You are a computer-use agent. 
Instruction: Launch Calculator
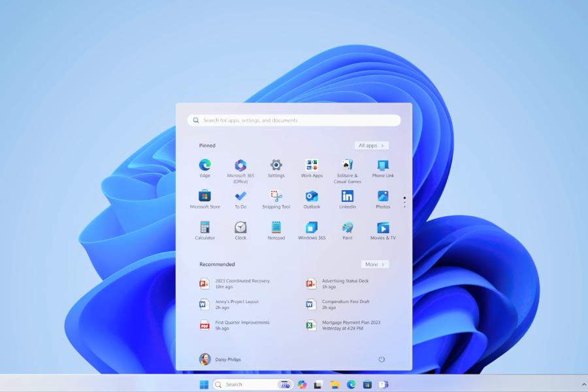(x=204, y=230)
